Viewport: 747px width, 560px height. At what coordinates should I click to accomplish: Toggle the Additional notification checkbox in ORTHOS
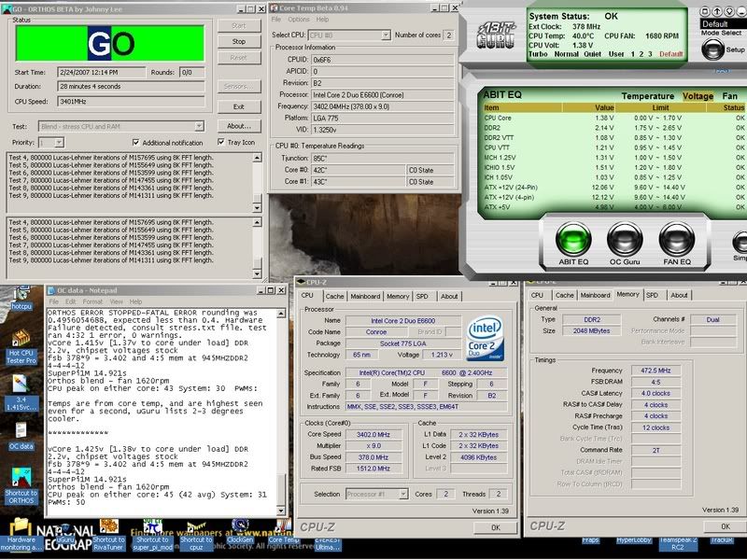[x=135, y=143]
